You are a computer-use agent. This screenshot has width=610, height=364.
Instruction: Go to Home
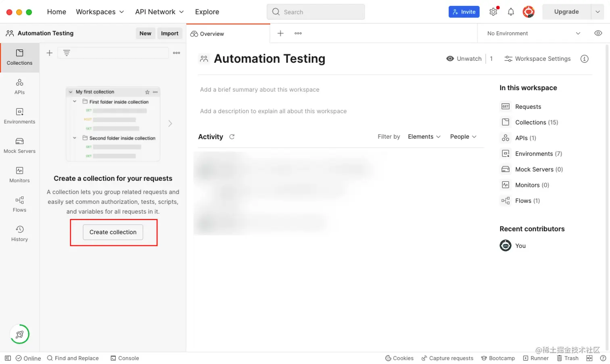tap(56, 12)
